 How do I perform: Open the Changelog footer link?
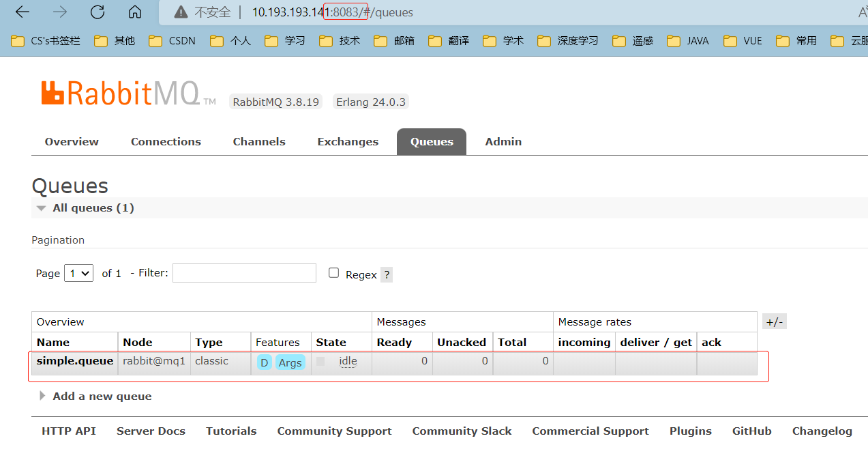click(822, 431)
